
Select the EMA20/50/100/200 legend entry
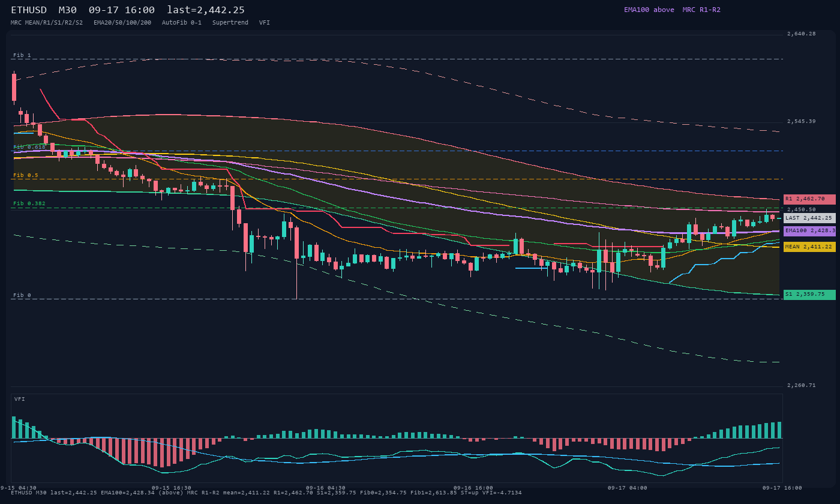pos(122,23)
